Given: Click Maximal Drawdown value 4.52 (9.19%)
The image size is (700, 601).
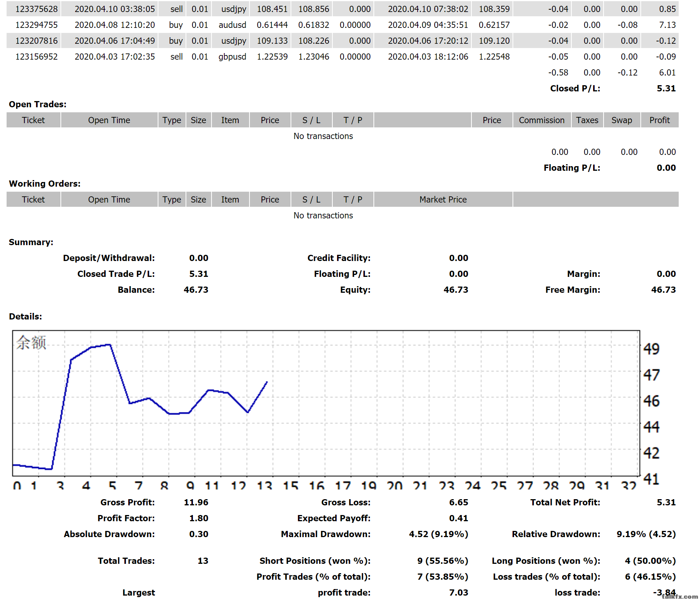Looking at the screenshot, I should (x=439, y=534).
